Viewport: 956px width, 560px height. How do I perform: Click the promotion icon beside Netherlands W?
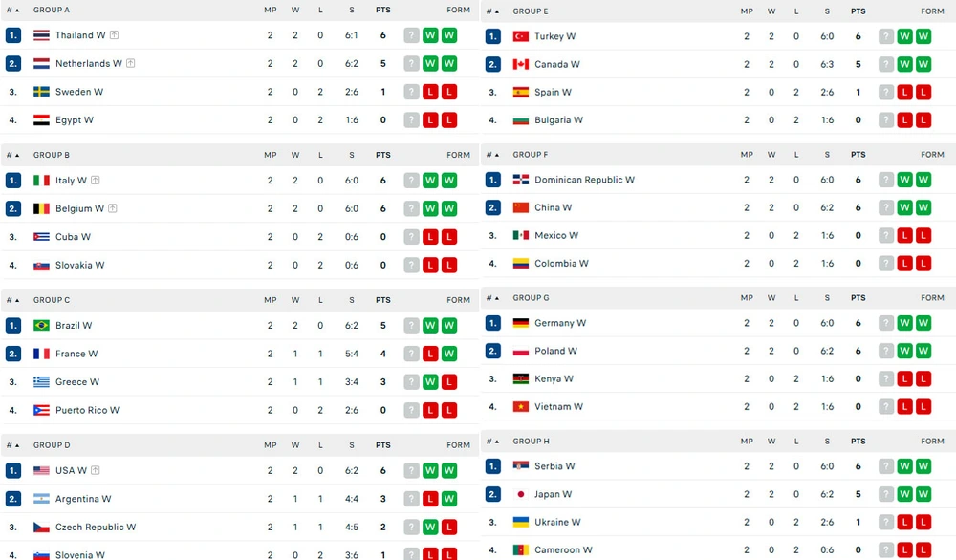(130, 63)
